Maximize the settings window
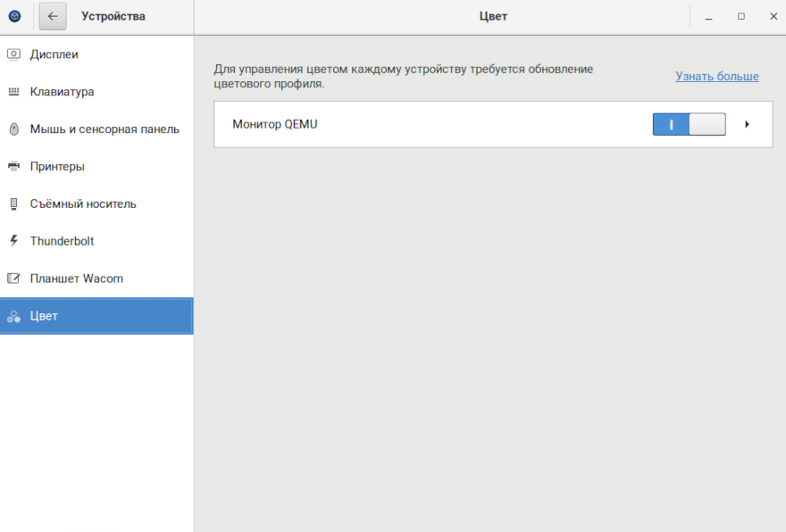The height and width of the screenshot is (532, 786). (x=740, y=16)
